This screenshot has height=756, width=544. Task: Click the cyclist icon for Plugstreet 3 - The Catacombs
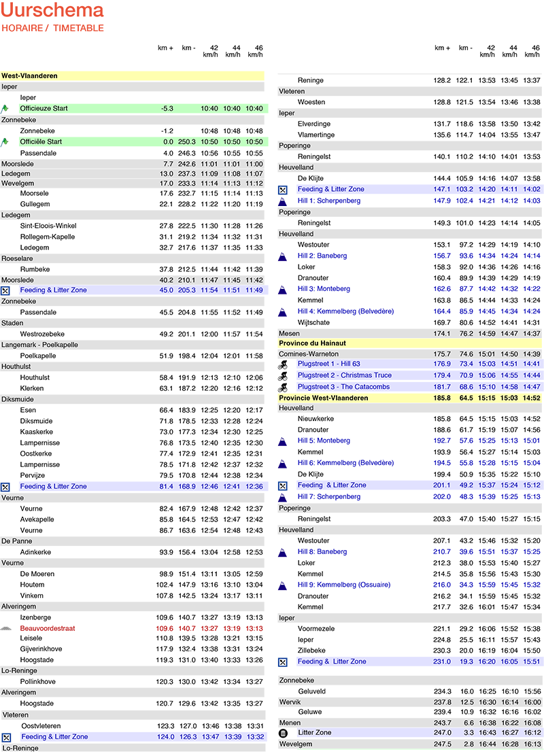(x=283, y=387)
